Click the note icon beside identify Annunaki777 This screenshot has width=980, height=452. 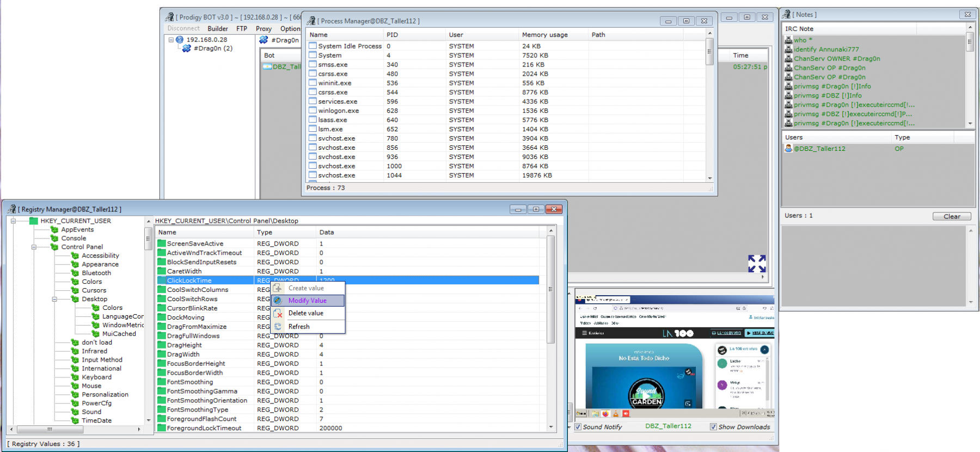tap(788, 50)
